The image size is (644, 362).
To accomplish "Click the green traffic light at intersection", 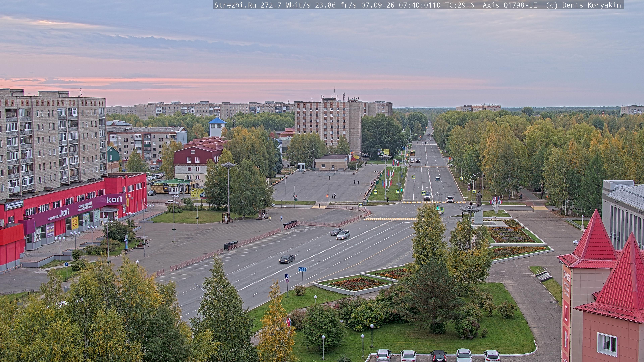I will [438, 207].
